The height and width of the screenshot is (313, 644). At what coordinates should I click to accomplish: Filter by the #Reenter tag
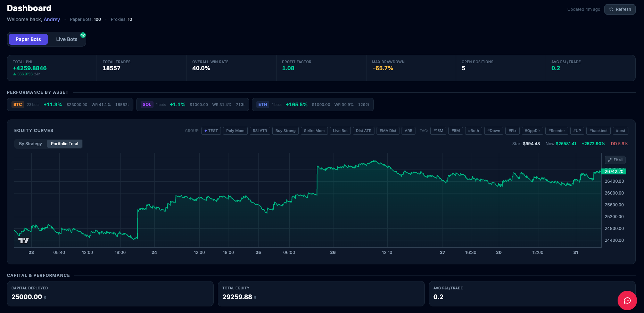pos(557,131)
